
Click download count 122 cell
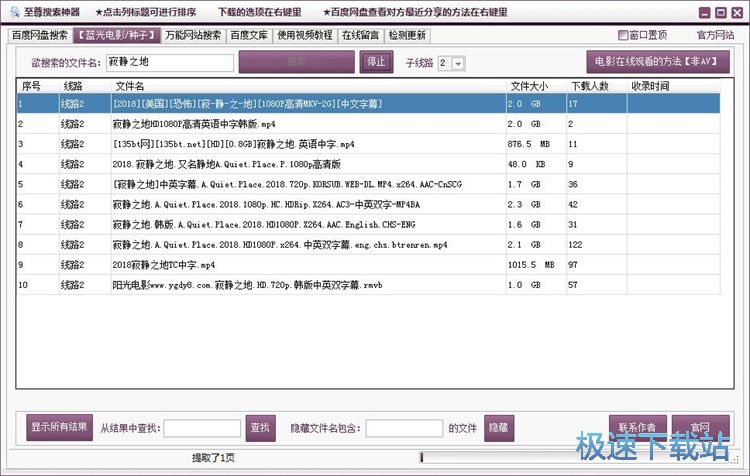(596, 244)
